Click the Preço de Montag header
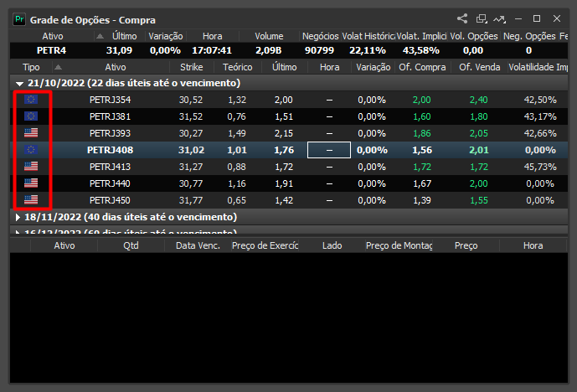This screenshot has height=392, width=577. pyautogui.click(x=399, y=245)
